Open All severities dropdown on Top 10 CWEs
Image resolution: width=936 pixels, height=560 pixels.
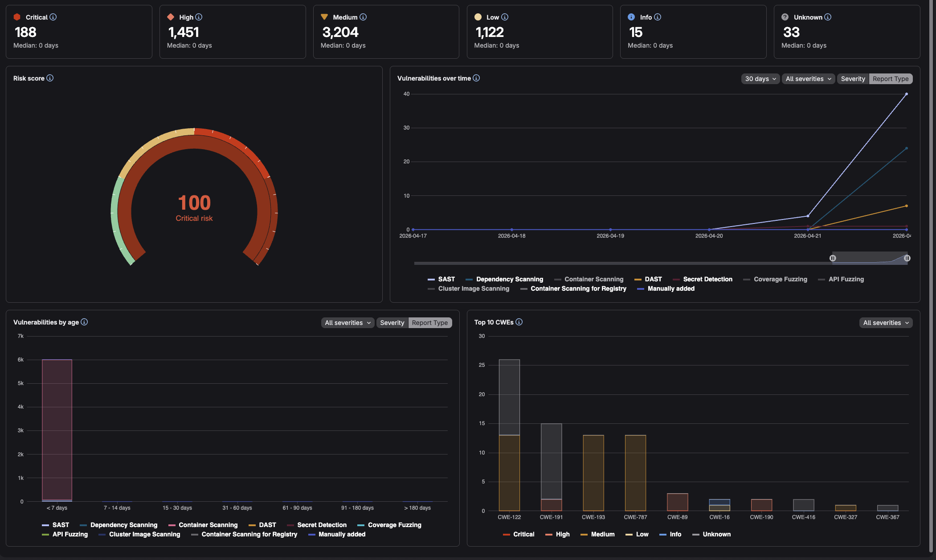tap(886, 323)
